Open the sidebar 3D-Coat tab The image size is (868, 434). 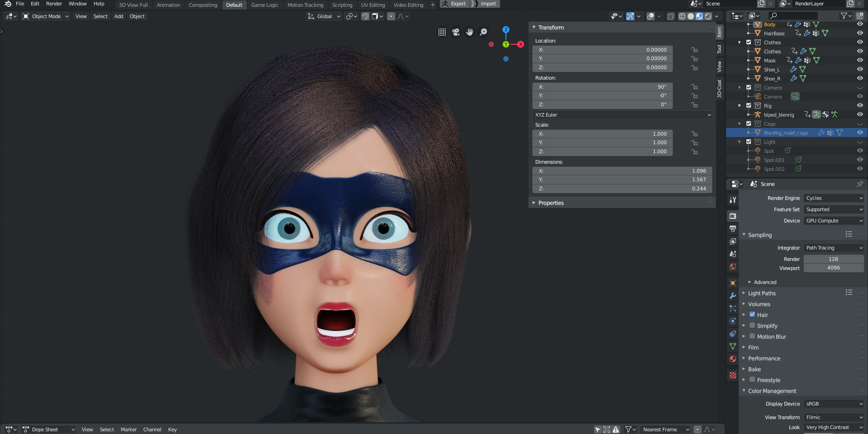pyautogui.click(x=719, y=89)
